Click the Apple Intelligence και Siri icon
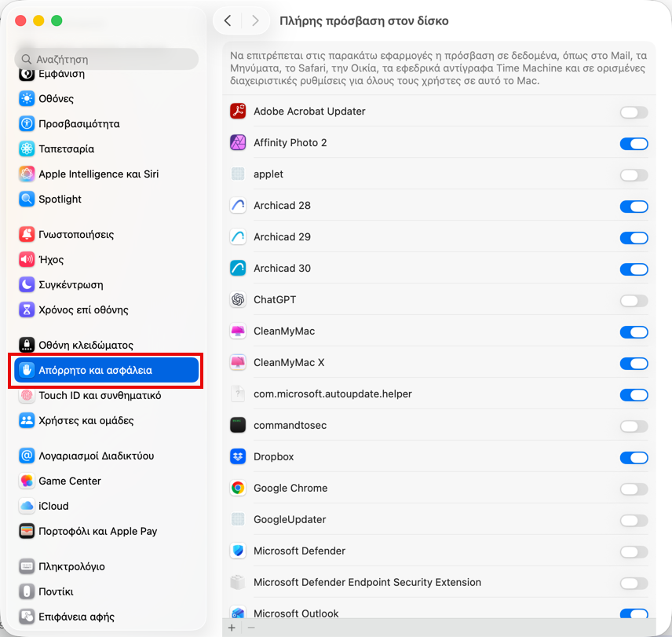This screenshot has width=672, height=637. [27, 174]
